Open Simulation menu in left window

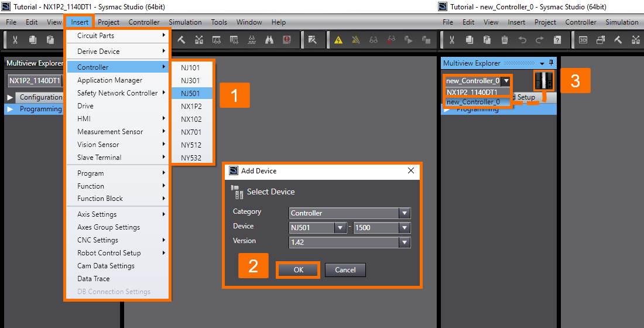tap(185, 22)
